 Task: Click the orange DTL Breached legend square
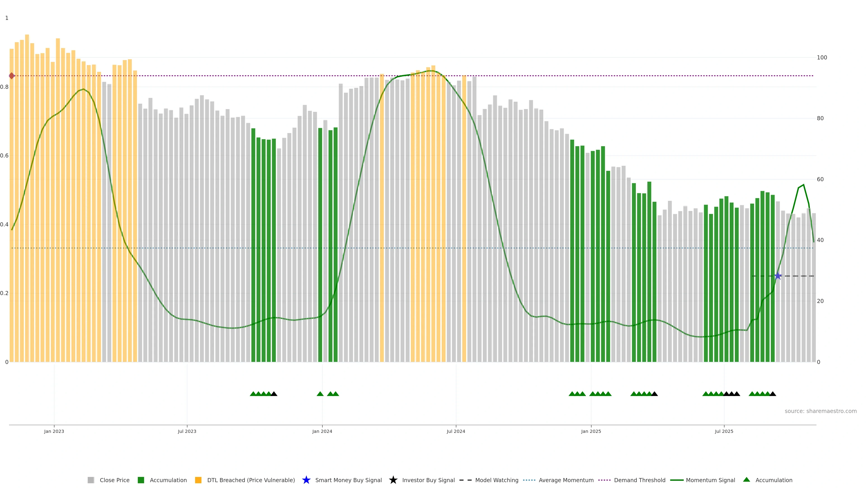[x=198, y=480]
